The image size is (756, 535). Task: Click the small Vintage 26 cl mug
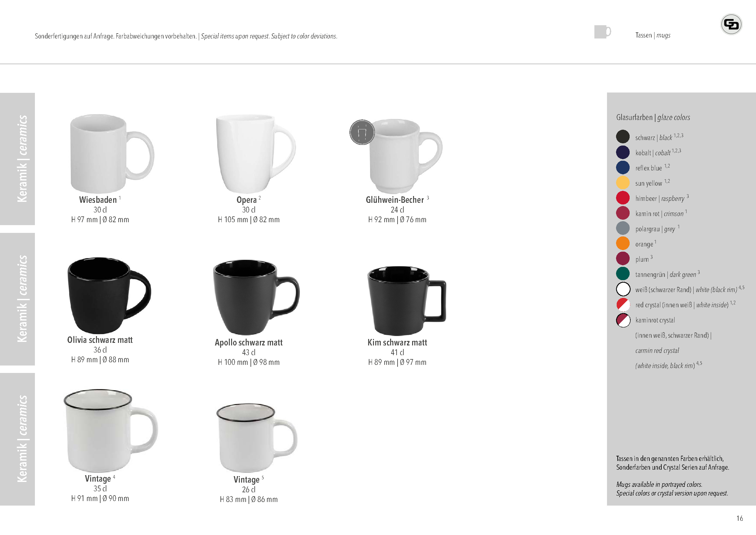pyautogui.click(x=257, y=438)
